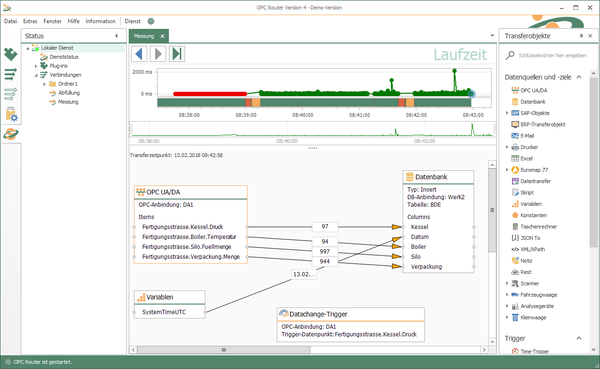Expand the Plug-ins tree node
Image resolution: width=600 pixels, height=369 pixels.
(x=36, y=66)
